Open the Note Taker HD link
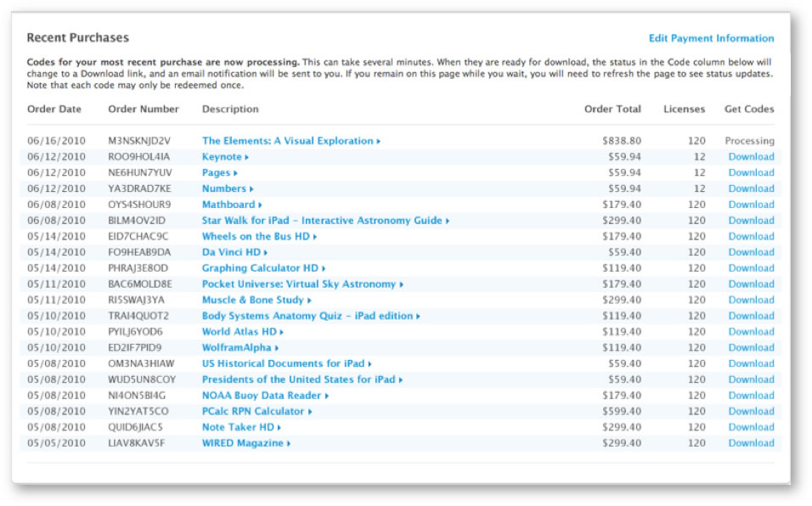Image resolution: width=812 pixels, height=506 pixels. coord(241,427)
